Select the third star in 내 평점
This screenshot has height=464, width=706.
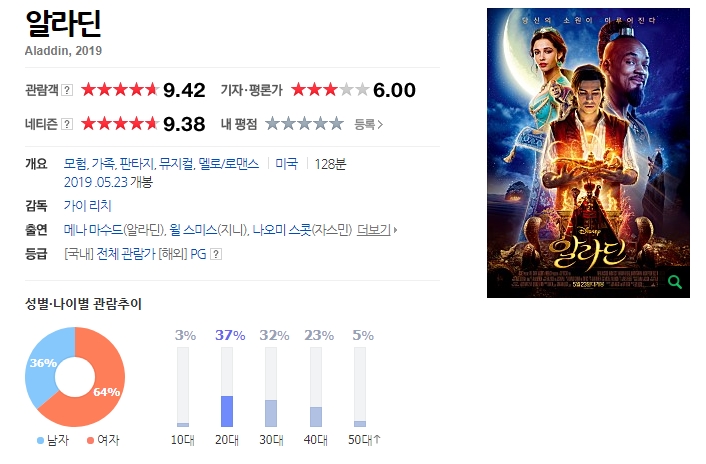tap(304, 124)
